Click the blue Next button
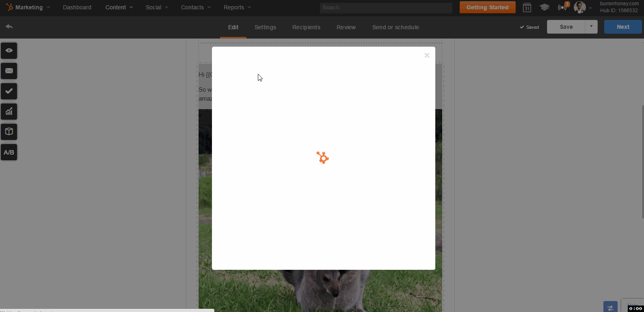The height and width of the screenshot is (312, 644). click(623, 27)
